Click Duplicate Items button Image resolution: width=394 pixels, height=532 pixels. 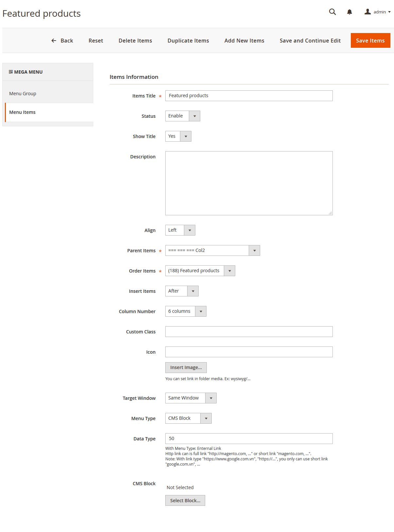pyautogui.click(x=188, y=41)
